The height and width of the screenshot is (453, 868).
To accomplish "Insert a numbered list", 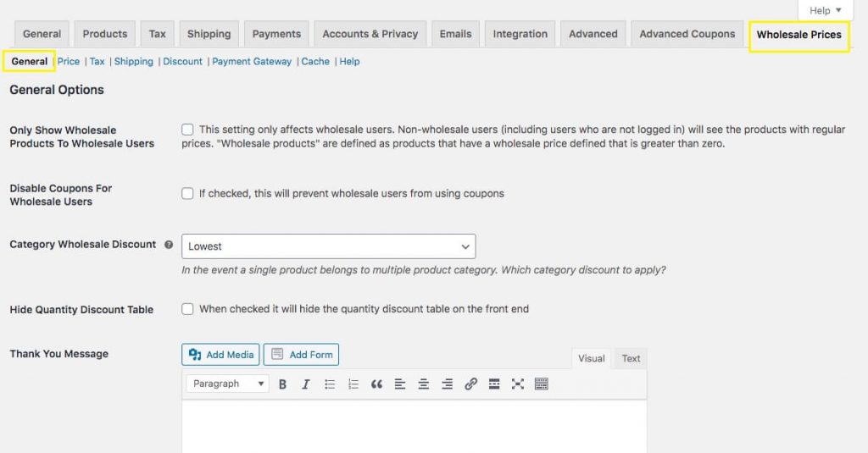I will click(x=353, y=384).
